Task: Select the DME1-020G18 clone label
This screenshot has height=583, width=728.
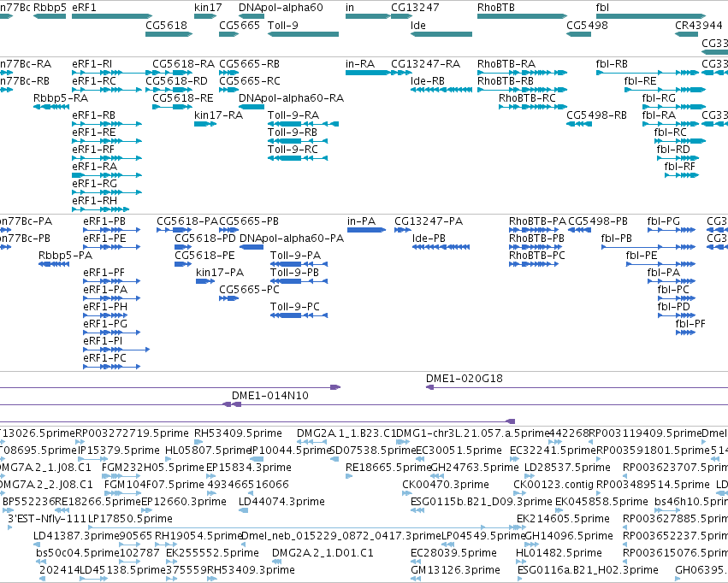Action: (465, 379)
